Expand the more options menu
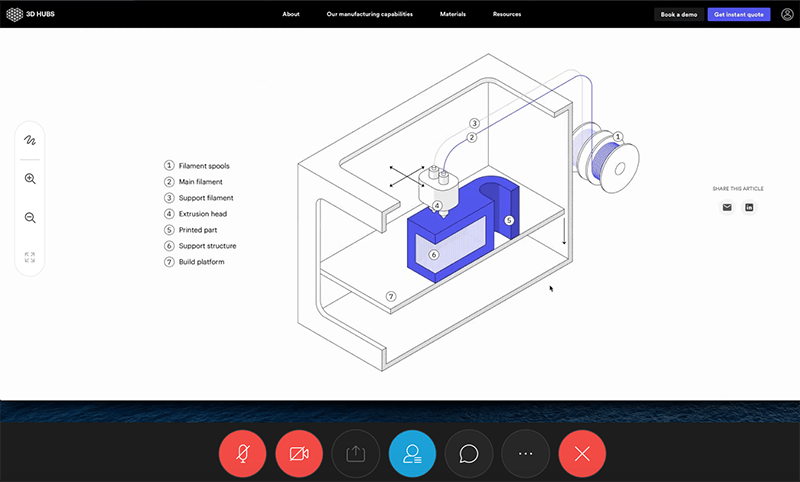This screenshot has width=800, height=482. [x=526, y=453]
